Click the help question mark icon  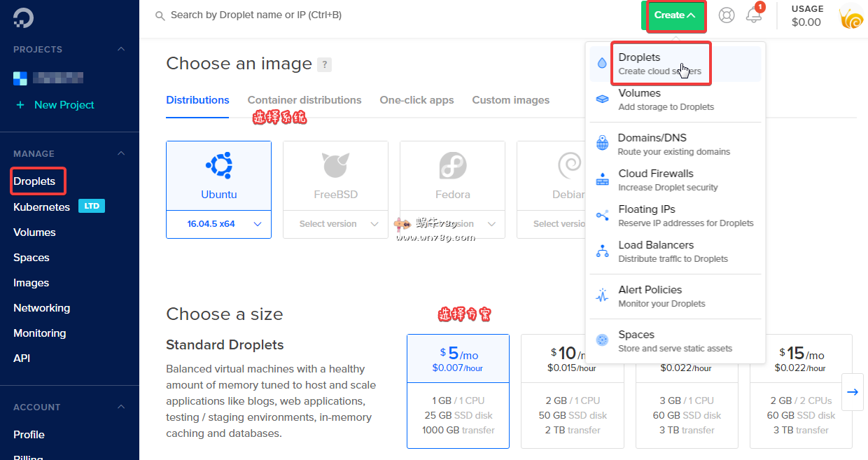coord(324,64)
